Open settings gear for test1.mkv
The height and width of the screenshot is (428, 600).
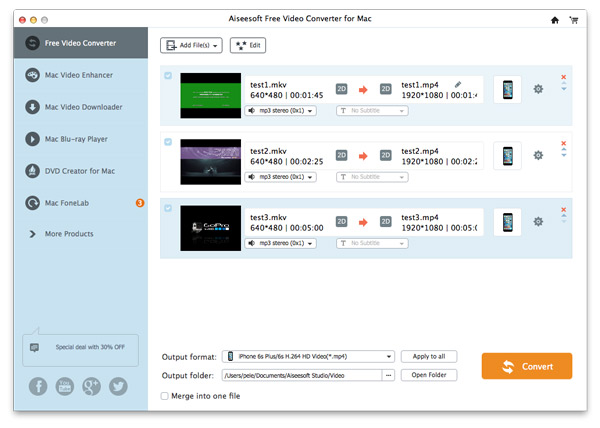(538, 90)
